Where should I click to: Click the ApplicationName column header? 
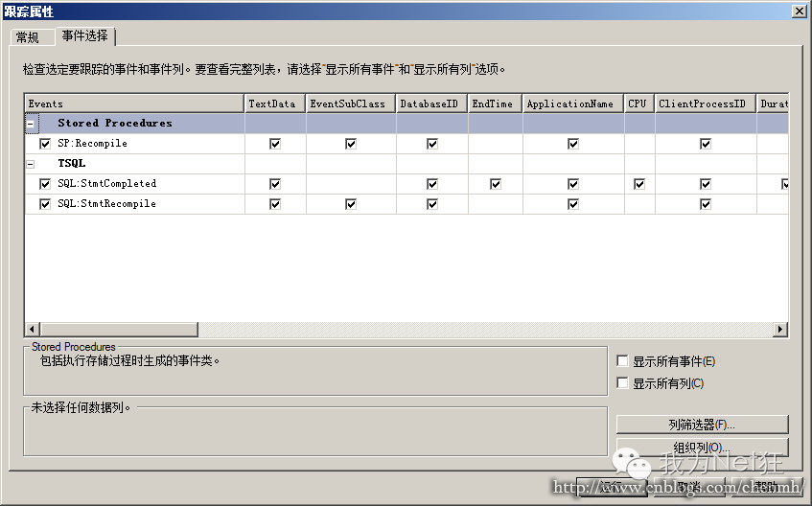(573, 103)
